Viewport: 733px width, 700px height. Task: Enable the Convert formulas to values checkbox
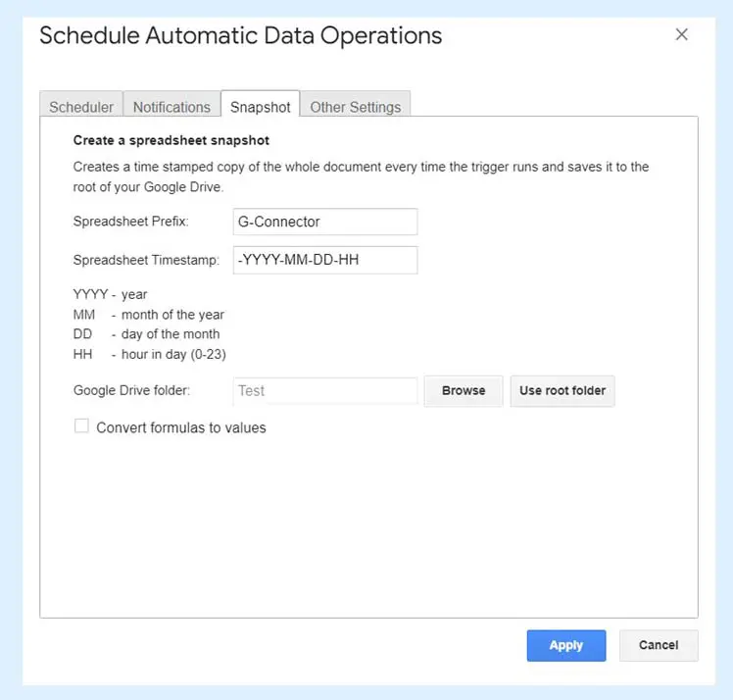click(x=82, y=426)
